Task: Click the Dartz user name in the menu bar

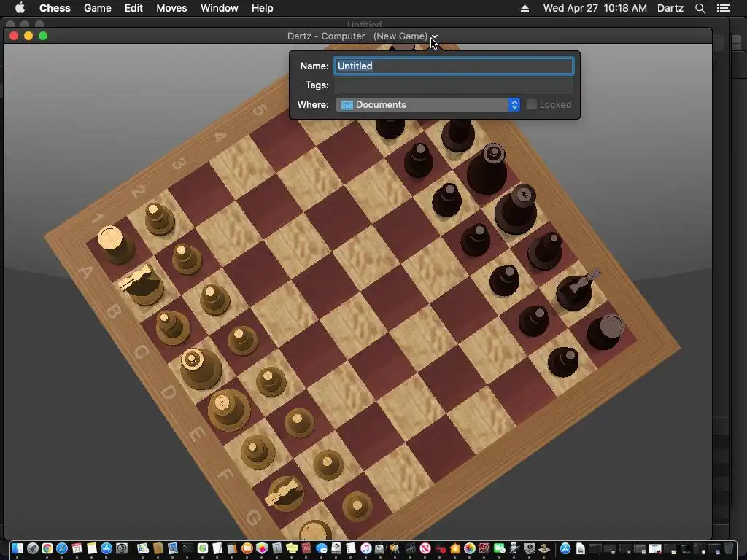Action: [x=670, y=8]
